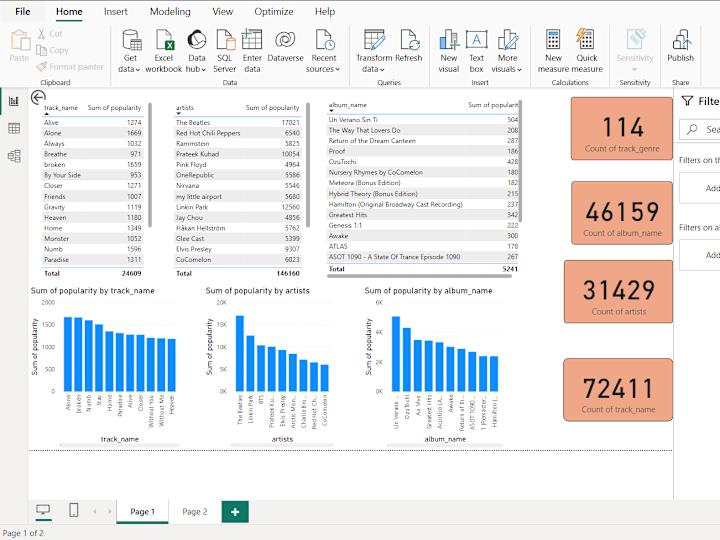
Task: Create a New measure
Action: [553, 51]
